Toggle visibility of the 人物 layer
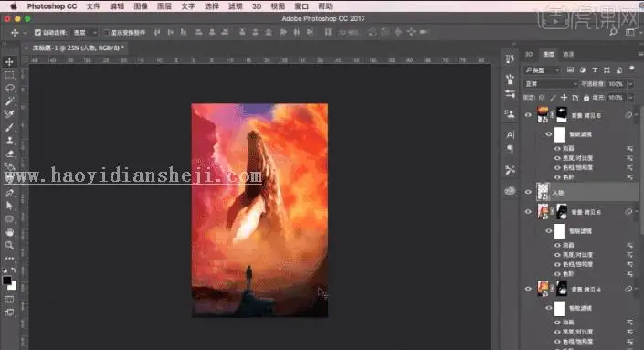This screenshot has width=644, height=350. (528, 192)
